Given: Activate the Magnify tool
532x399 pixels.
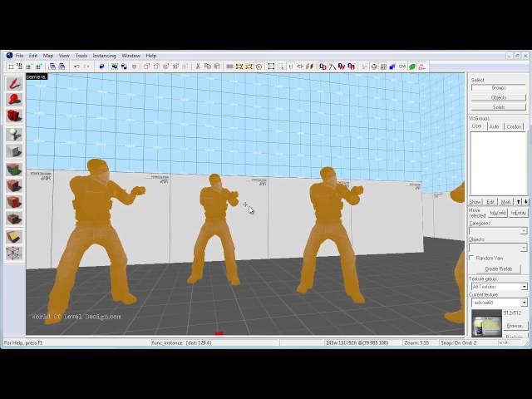Looking at the screenshot, I should 14,100.
